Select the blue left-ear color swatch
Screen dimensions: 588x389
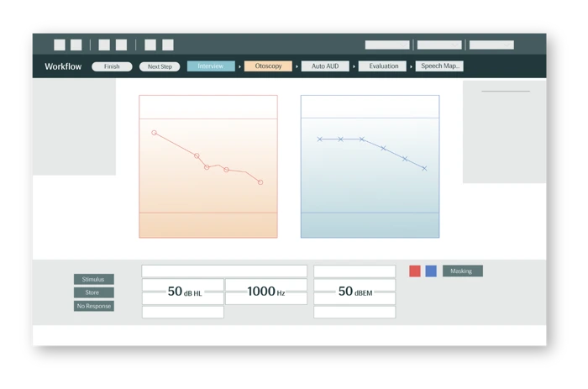431,271
